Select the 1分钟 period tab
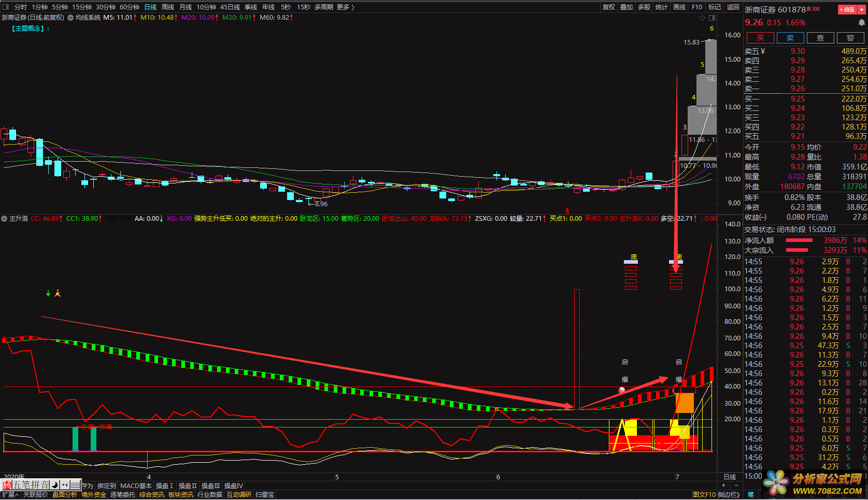 [x=39, y=7]
